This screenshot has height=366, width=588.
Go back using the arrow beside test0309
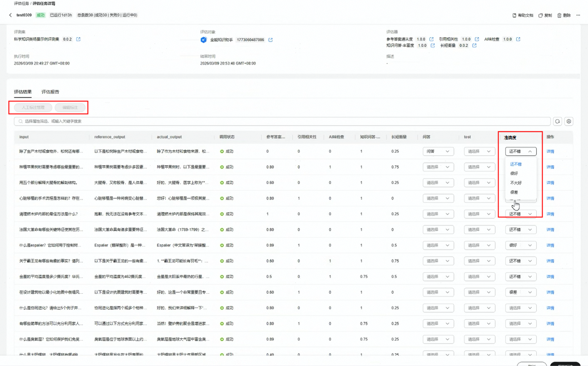coord(10,15)
